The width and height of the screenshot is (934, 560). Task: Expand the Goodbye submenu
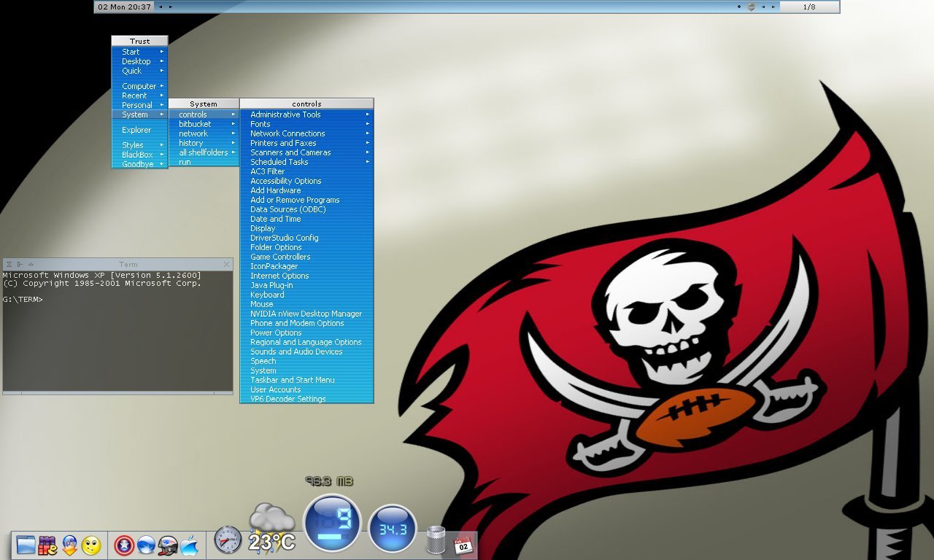tap(139, 164)
